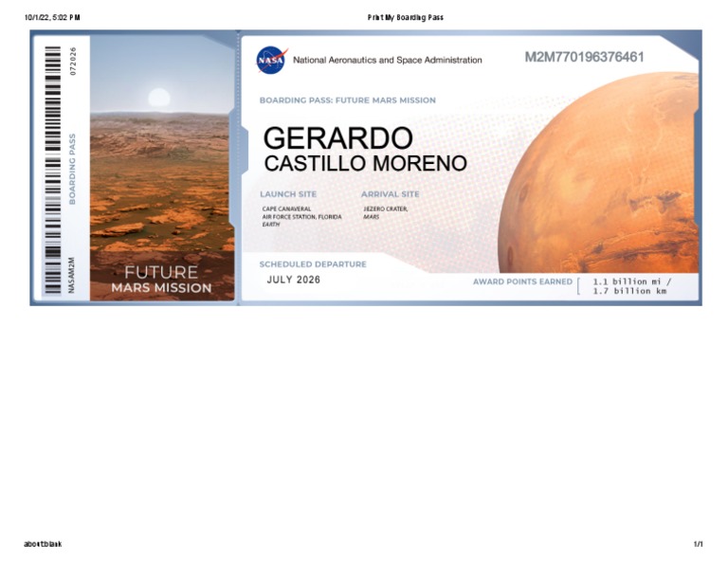
Task: Click the Print My Boarding Pass page title
Action: [405, 17]
